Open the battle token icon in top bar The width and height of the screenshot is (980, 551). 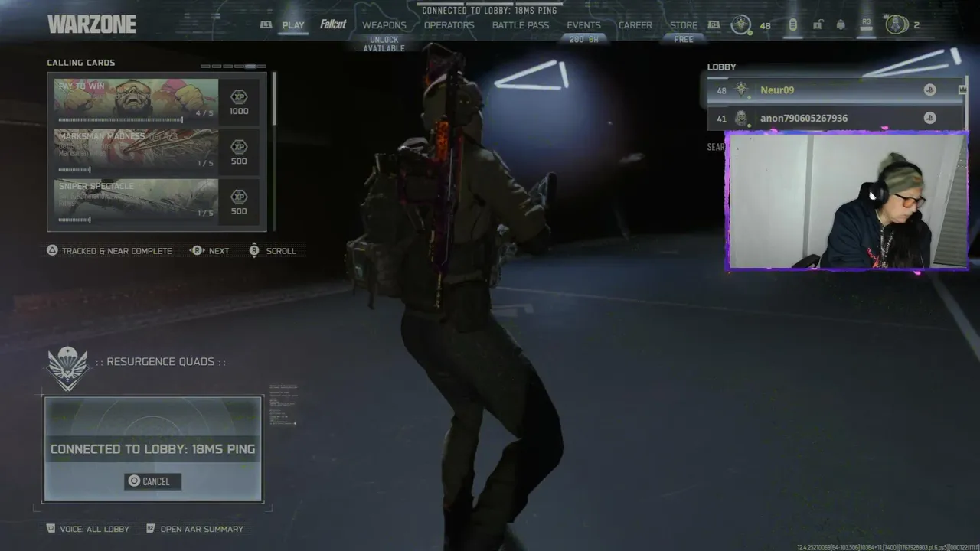pyautogui.click(x=792, y=24)
